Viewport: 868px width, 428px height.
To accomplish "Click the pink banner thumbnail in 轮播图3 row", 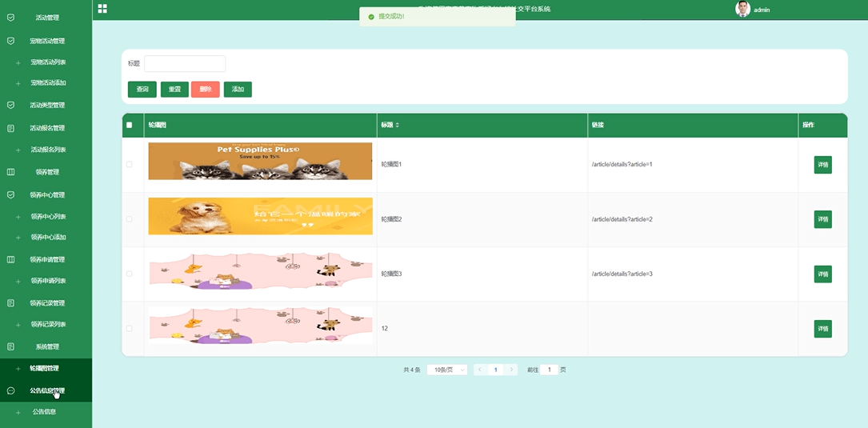I will (x=260, y=270).
